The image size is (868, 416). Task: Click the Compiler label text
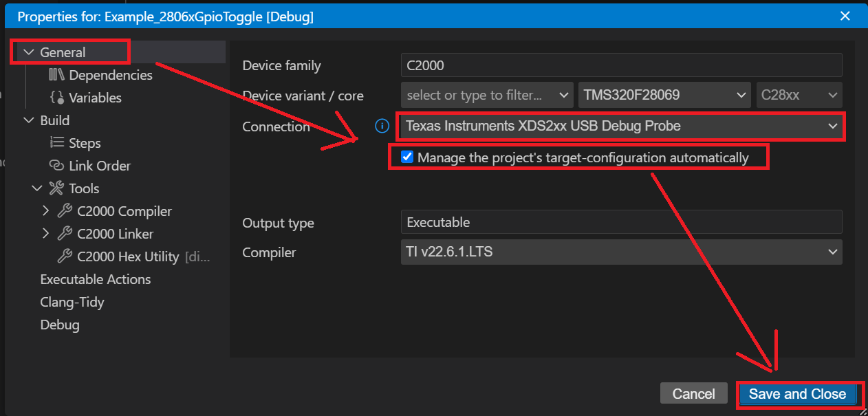269,252
